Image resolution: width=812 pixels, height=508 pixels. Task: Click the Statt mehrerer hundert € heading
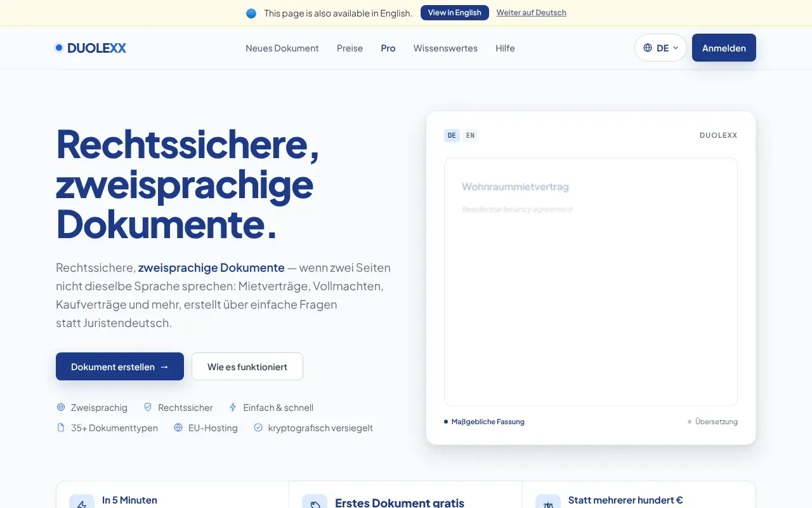pyautogui.click(x=625, y=500)
